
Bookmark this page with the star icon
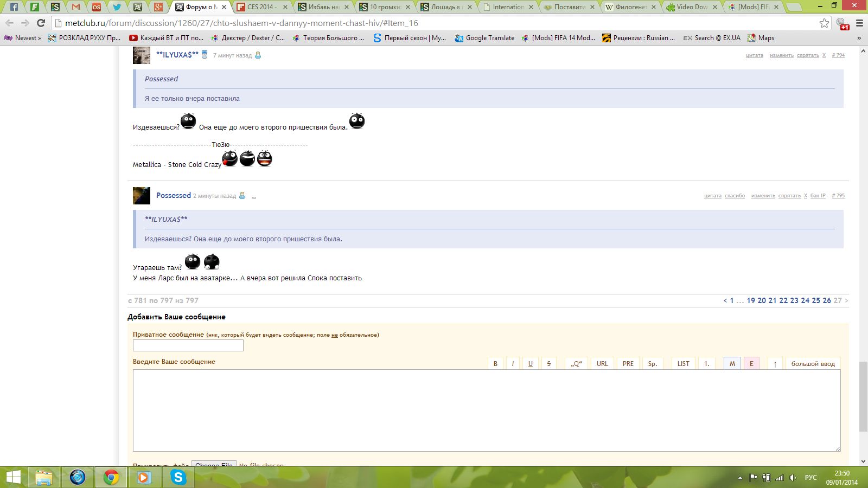pyautogui.click(x=824, y=23)
